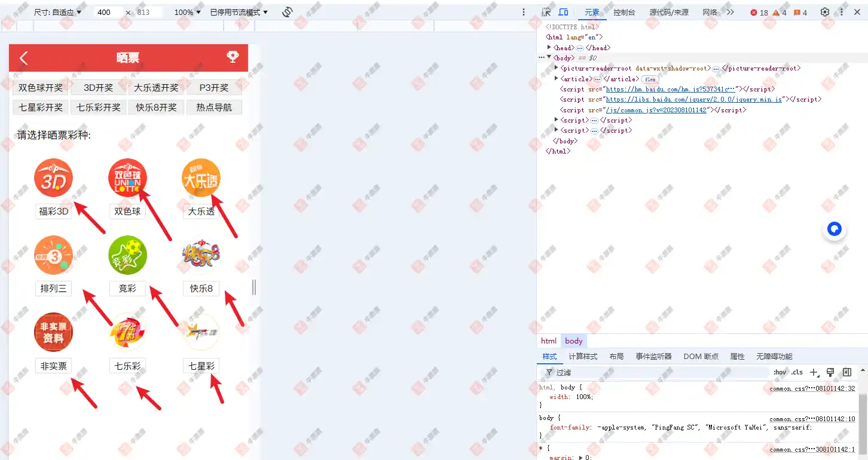Image resolution: width=868 pixels, height=460 pixels.
Task: Open the 大乐透开奖 button
Action: [x=156, y=88]
